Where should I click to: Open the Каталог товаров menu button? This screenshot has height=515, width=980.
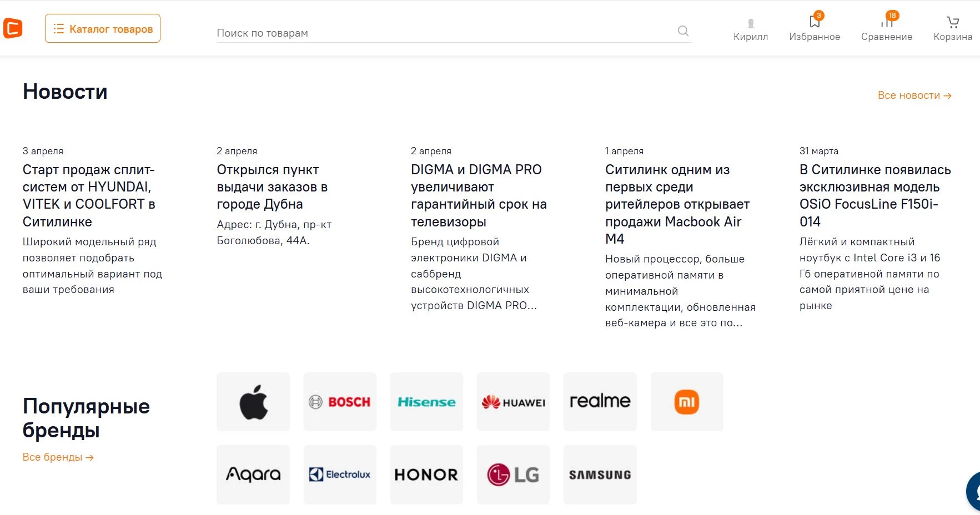click(103, 28)
